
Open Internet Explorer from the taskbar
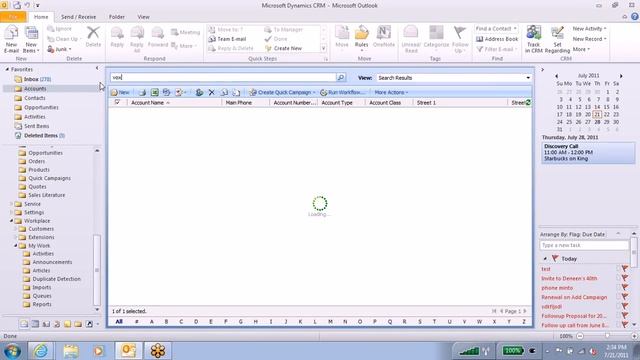[x=41, y=351]
